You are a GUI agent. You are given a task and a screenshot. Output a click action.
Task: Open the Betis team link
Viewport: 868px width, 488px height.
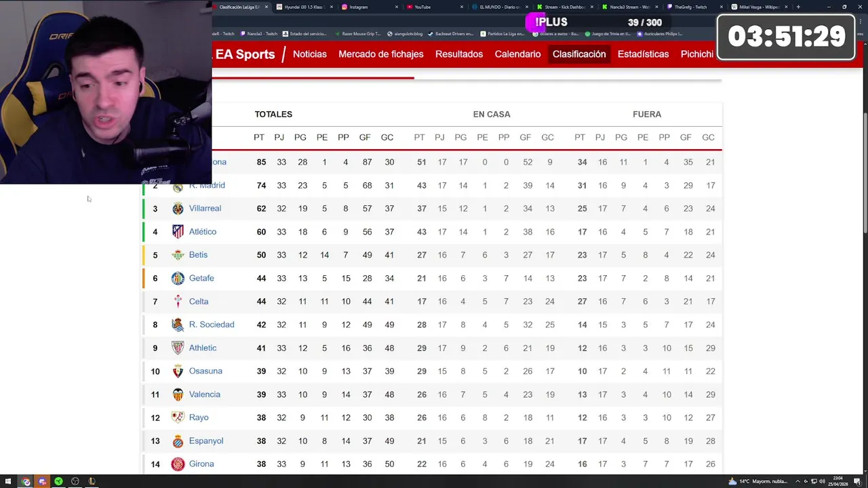point(198,255)
